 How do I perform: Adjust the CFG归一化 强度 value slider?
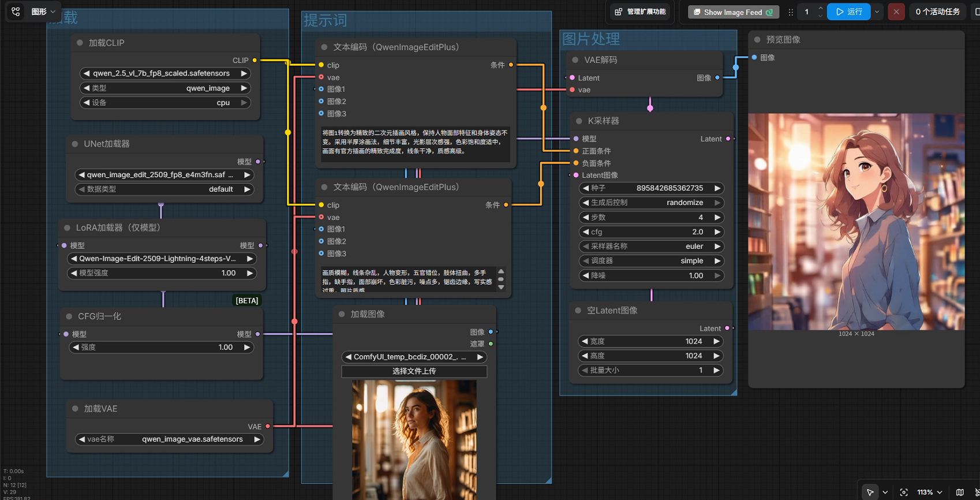pyautogui.click(x=162, y=347)
